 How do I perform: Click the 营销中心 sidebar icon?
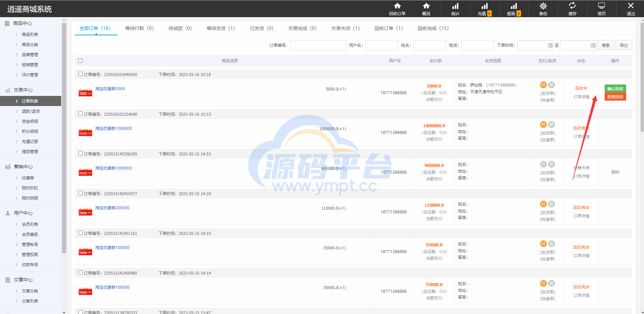tap(7, 167)
